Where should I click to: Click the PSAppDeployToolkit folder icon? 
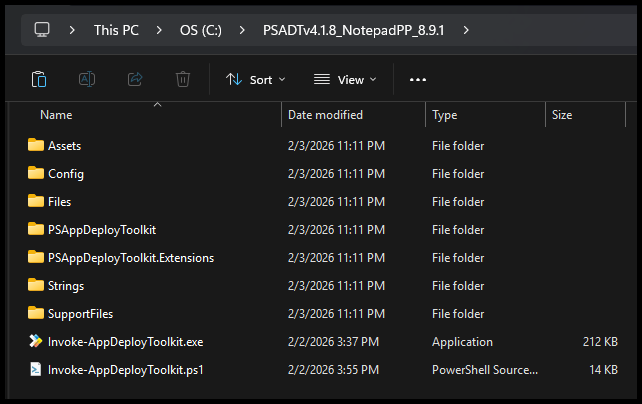36,229
